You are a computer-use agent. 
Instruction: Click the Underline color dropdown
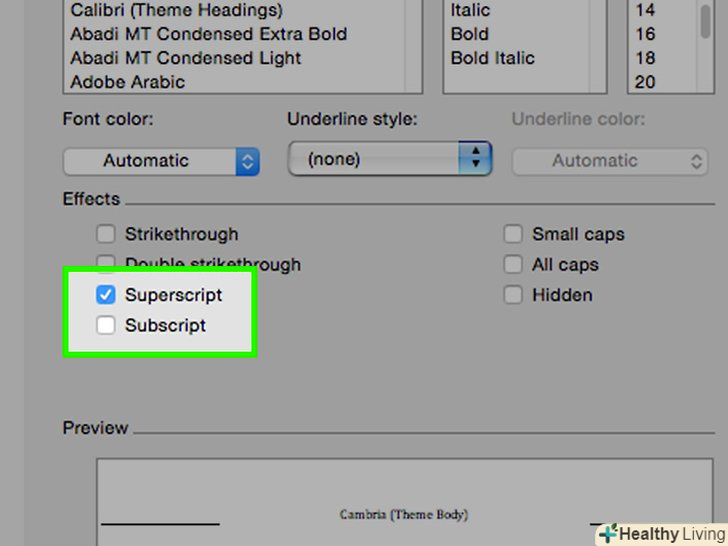tap(609, 160)
